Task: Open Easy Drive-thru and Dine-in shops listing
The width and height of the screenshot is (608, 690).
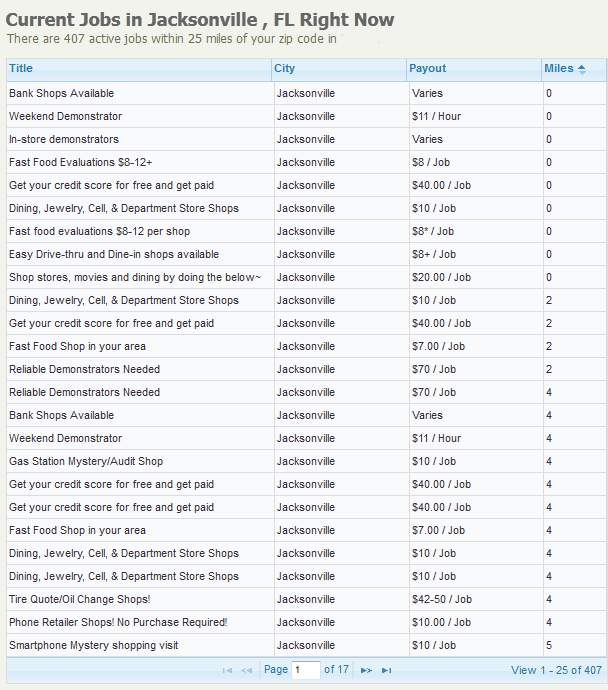Action: point(114,254)
